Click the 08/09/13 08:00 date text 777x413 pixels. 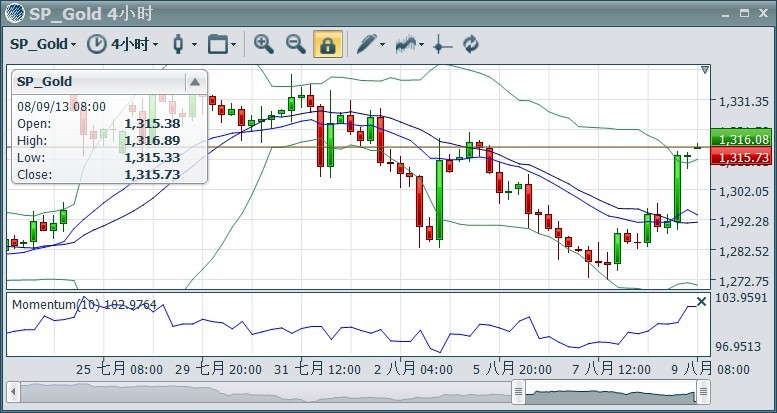pos(61,107)
